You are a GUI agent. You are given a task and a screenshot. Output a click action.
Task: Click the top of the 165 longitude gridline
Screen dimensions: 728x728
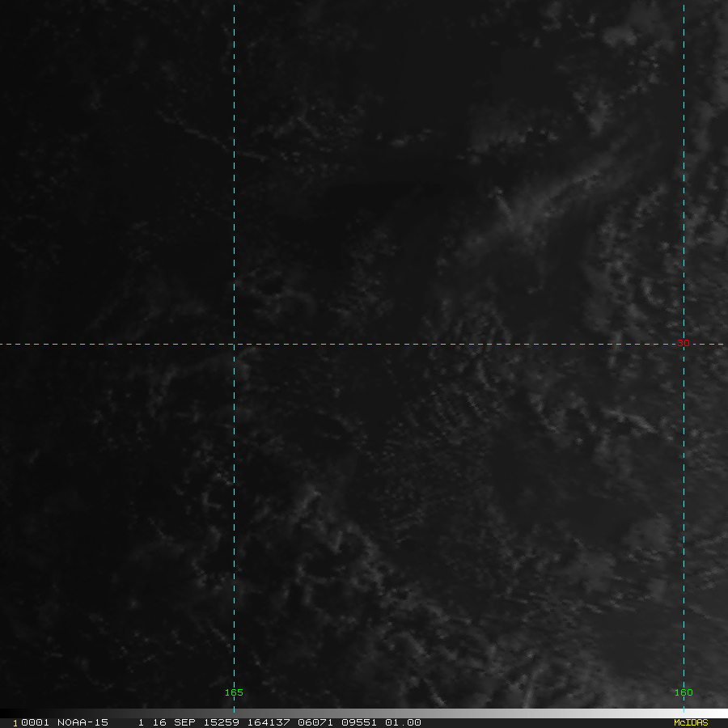pyautogui.click(x=234, y=3)
